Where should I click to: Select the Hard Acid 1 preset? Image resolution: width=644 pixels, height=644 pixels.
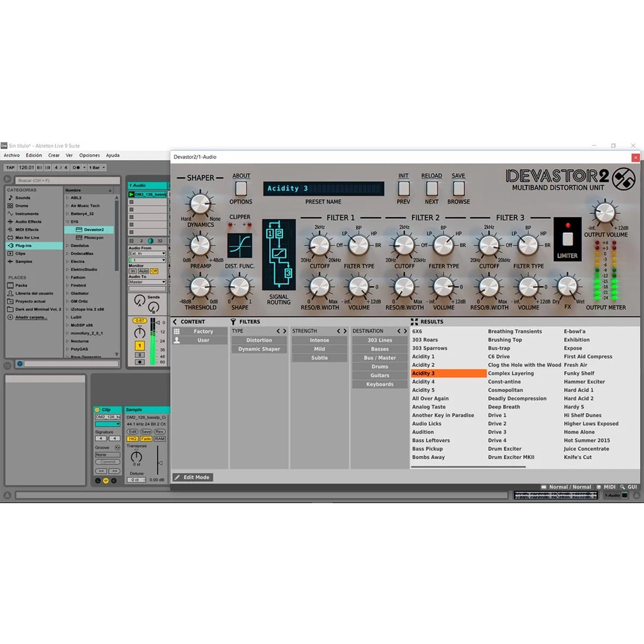(x=578, y=390)
